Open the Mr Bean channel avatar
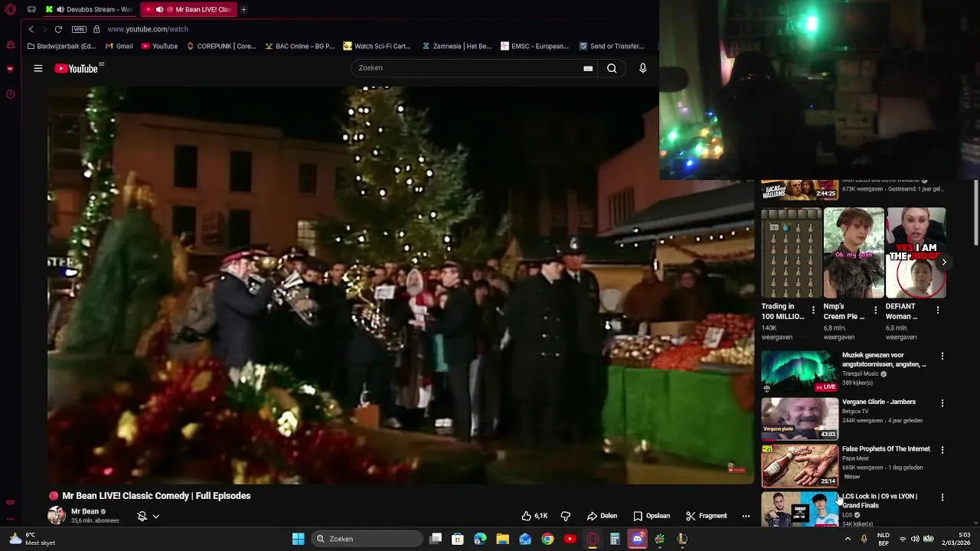The width and height of the screenshot is (980, 551). pos(57,515)
